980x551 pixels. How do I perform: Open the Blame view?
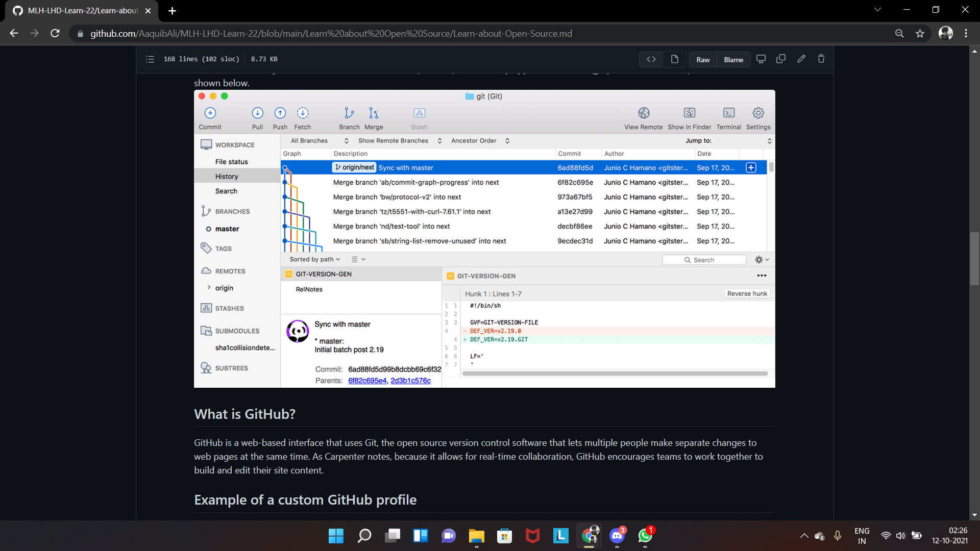pyautogui.click(x=733, y=60)
